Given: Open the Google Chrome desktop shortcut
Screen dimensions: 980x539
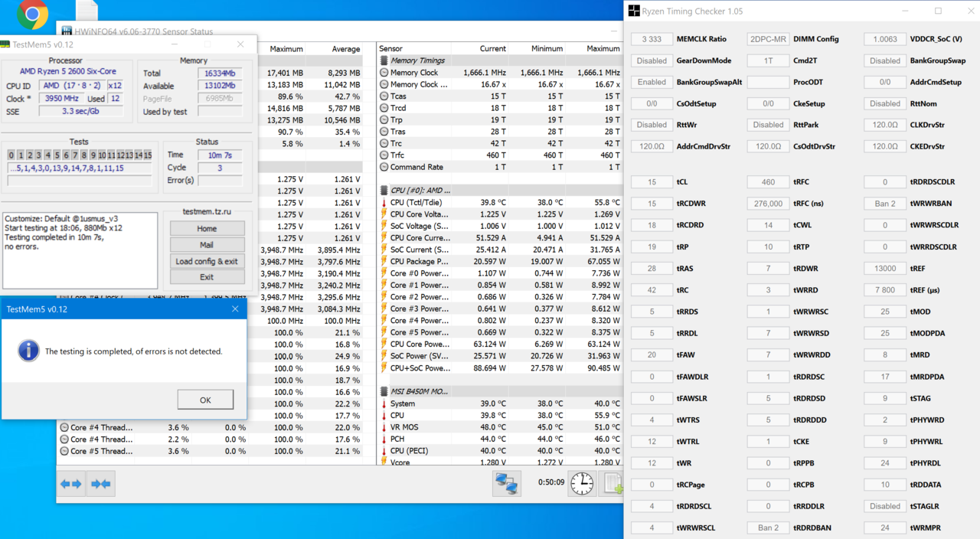Looking at the screenshot, I should 32,13.
